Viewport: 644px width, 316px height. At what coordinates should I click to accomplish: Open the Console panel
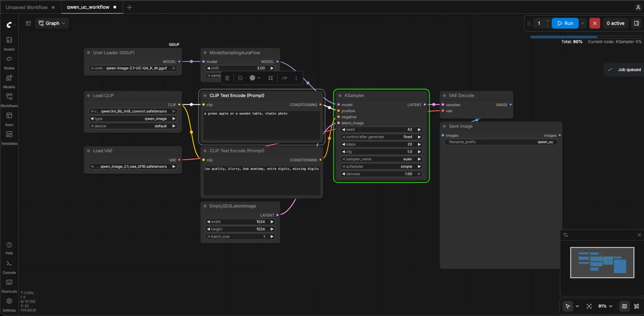[9, 267]
